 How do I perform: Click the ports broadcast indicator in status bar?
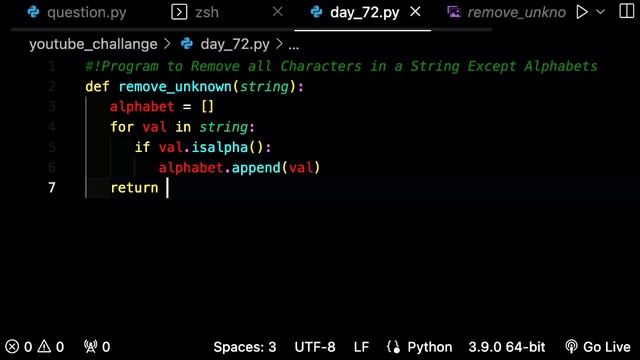pyautogui.click(x=97, y=347)
